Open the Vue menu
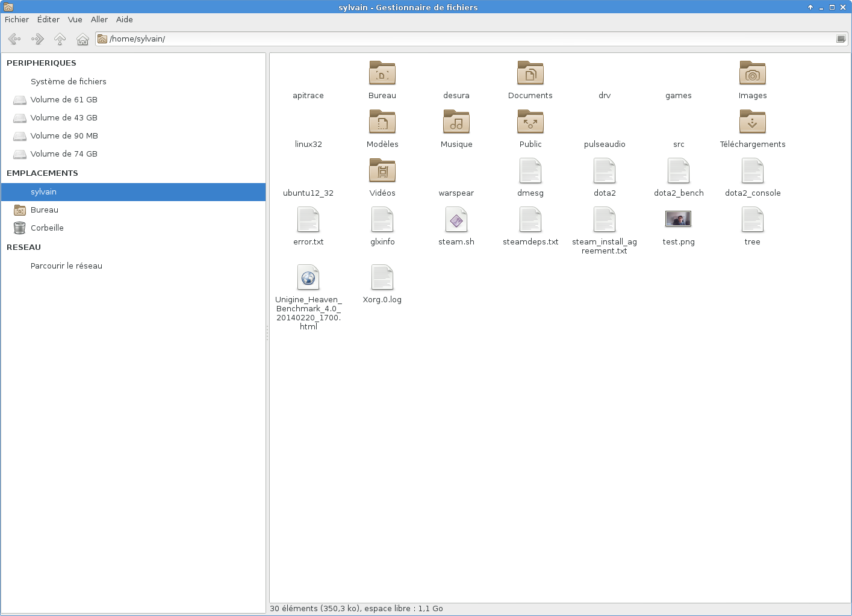This screenshot has width=852, height=616. tap(75, 19)
